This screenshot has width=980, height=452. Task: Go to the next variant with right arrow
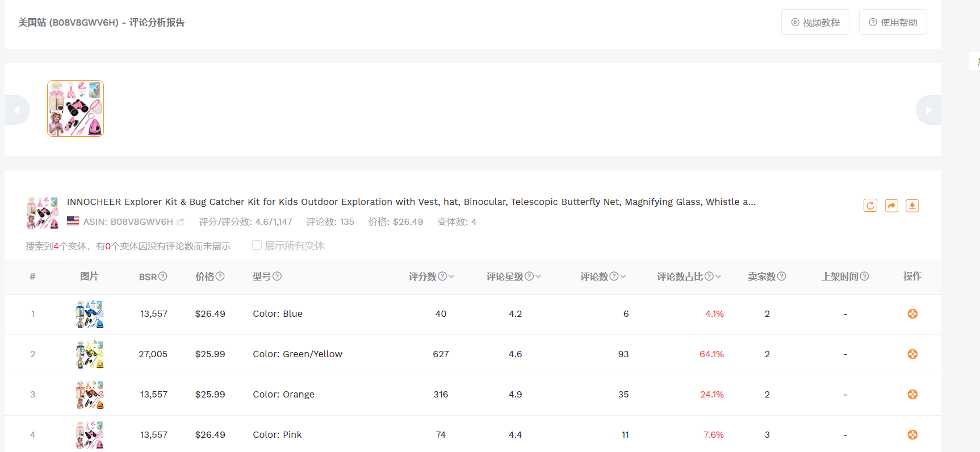(928, 110)
